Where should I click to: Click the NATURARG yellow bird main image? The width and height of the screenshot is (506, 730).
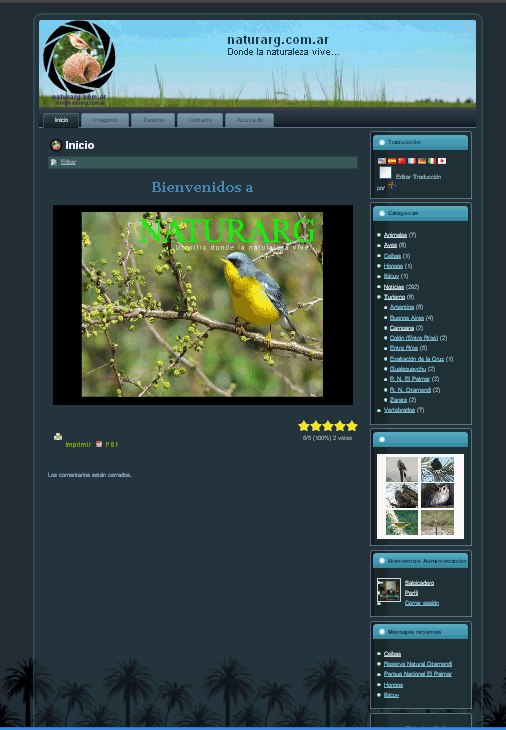pyautogui.click(x=202, y=304)
